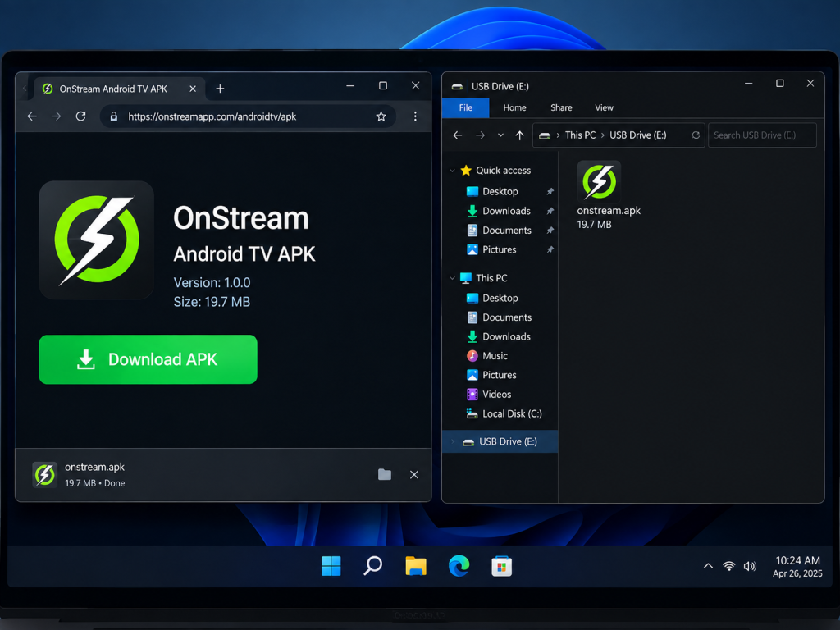Dismiss the download bar

coord(414,475)
